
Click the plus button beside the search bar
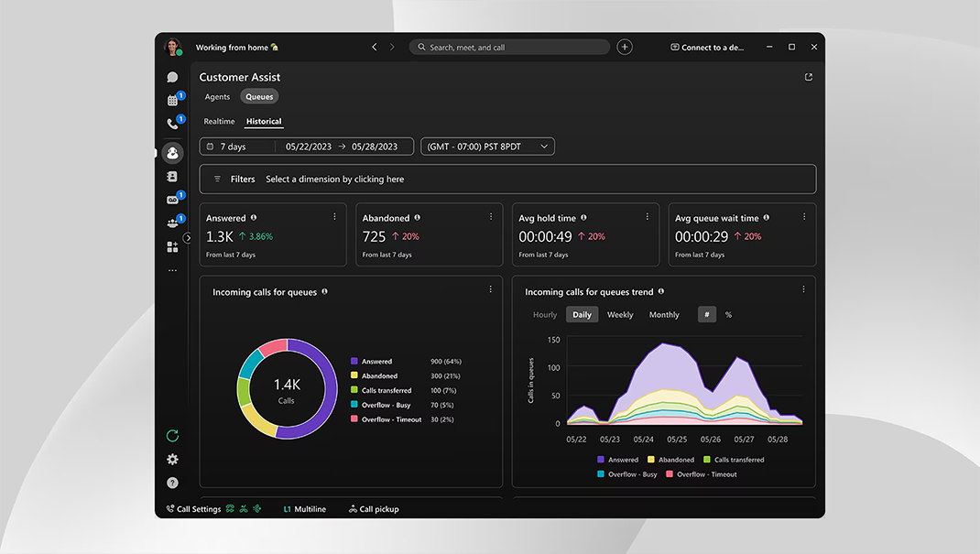click(x=625, y=47)
